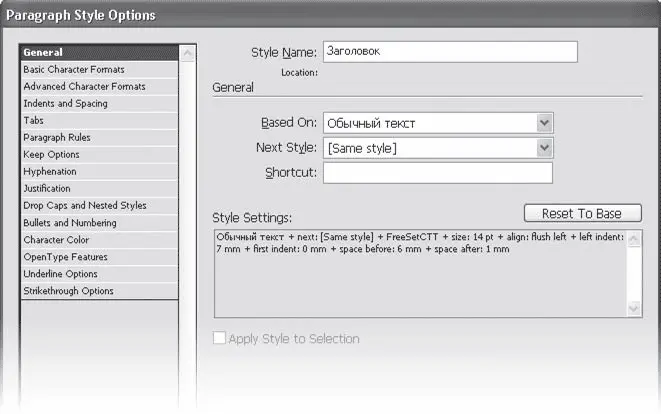Select Hyphenation in the category list
This screenshot has height=414, width=661.
(50, 172)
